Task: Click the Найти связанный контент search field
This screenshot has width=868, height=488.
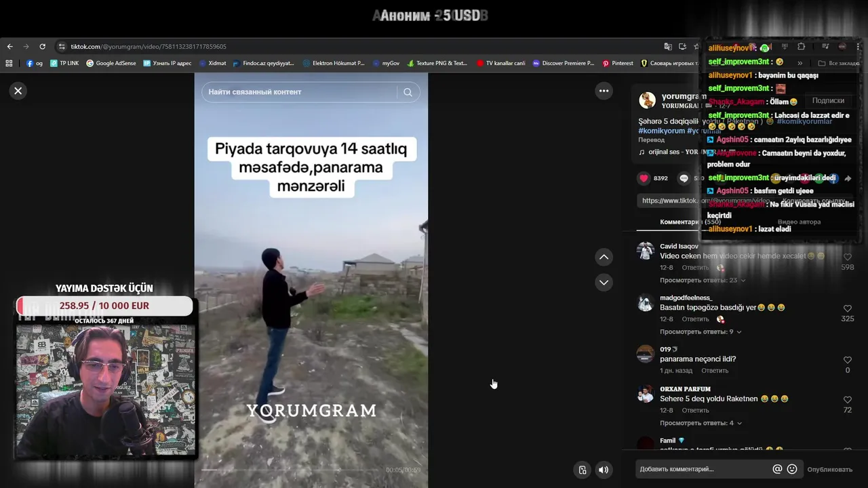Action: pos(300,92)
